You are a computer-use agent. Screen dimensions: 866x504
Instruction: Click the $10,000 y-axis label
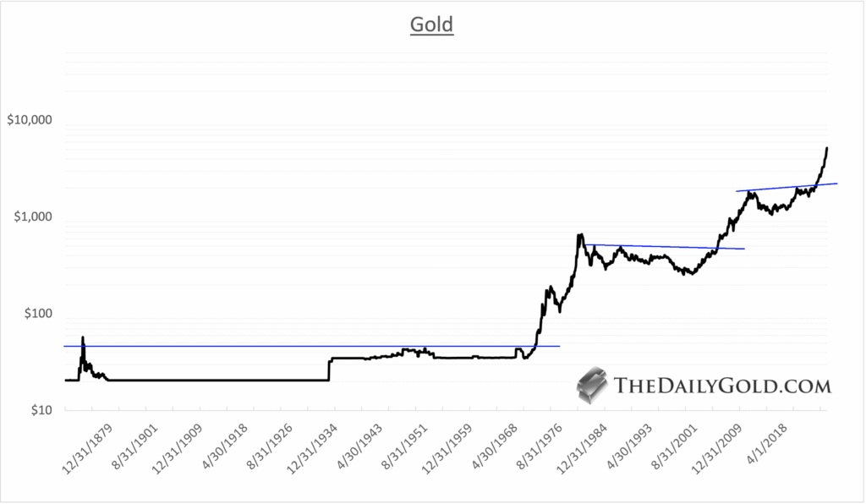(30, 121)
